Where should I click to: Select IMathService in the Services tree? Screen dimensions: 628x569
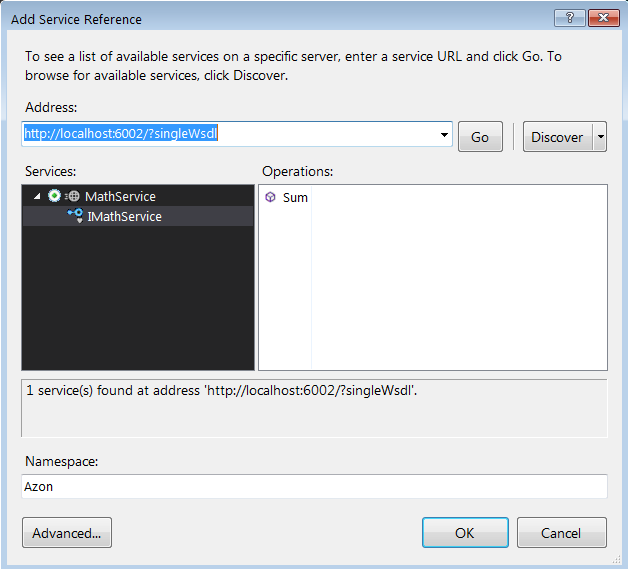click(124, 216)
